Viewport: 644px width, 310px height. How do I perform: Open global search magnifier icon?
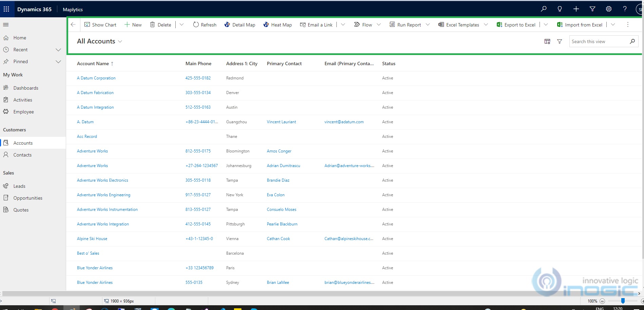(x=544, y=9)
